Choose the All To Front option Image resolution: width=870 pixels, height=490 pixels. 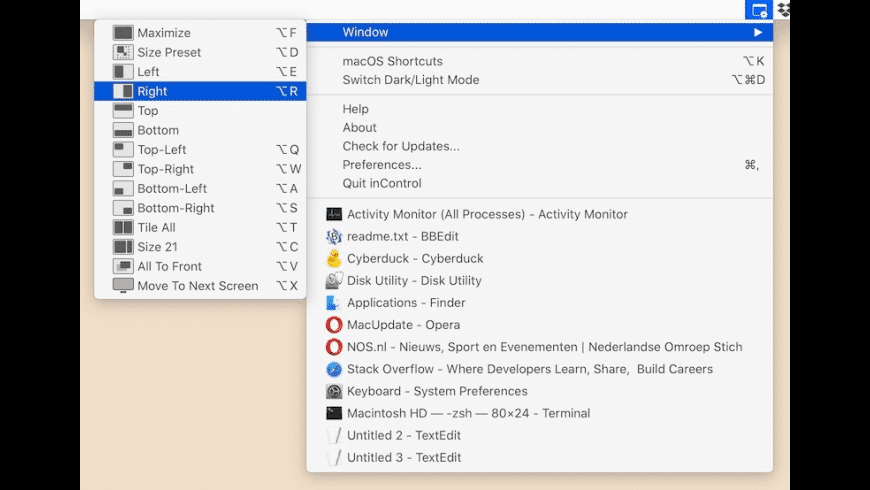pyautogui.click(x=169, y=267)
